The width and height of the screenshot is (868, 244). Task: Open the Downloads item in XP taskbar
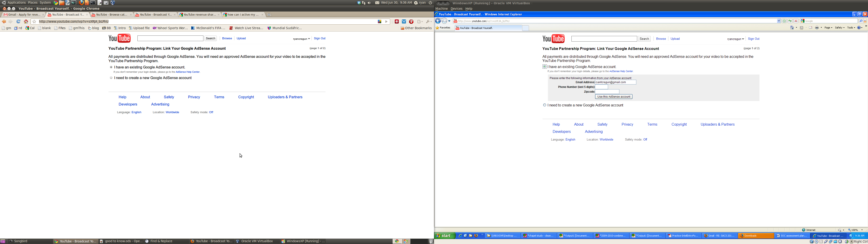click(756, 236)
